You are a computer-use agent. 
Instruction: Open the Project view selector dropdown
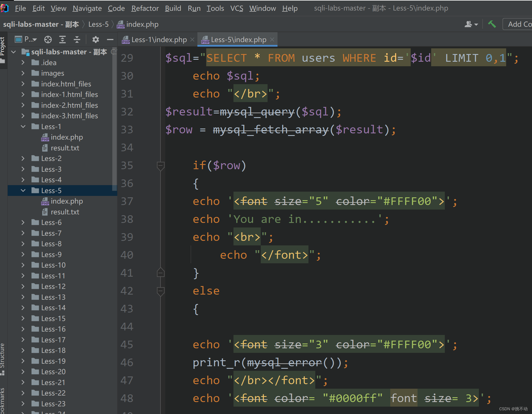(26, 39)
